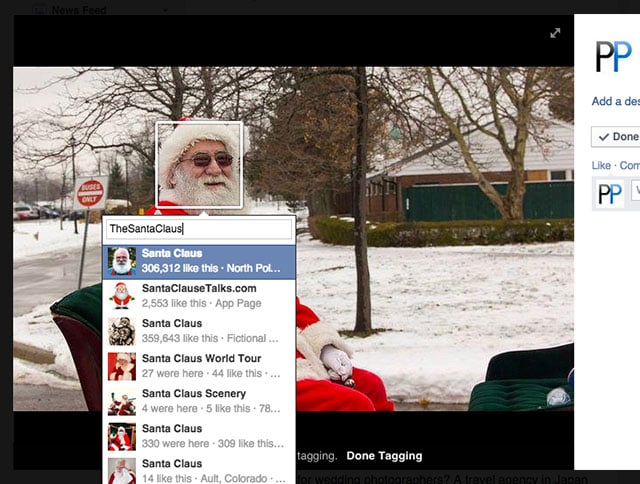Screen dimensions: 640x484
Task: Click the Santa Claus World Tour thumbnail
Action: (122, 366)
